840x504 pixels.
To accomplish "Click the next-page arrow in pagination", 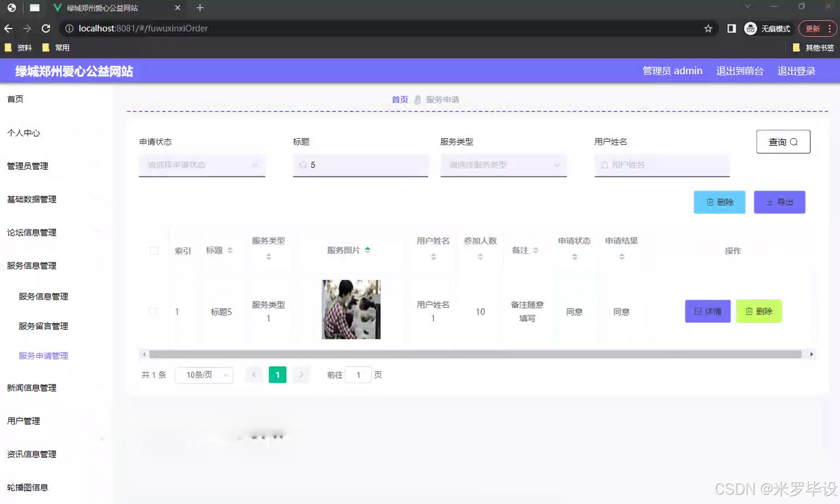I will coord(301,374).
